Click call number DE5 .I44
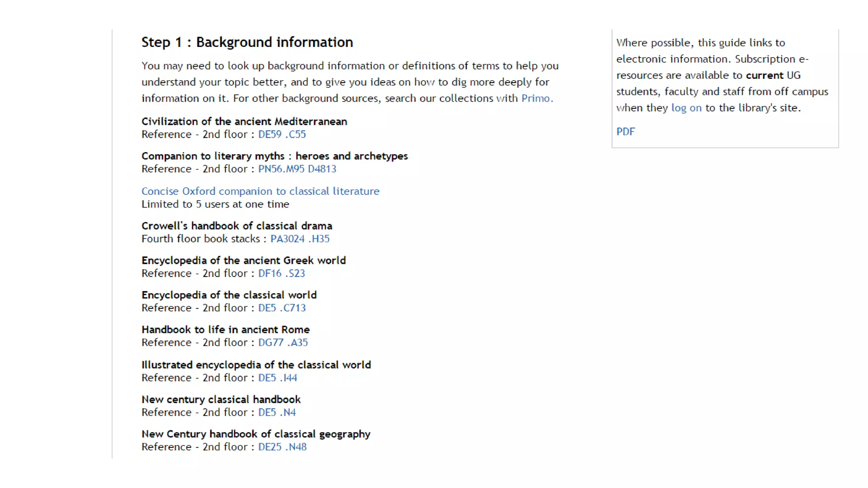Image resolution: width=868 pixels, height=488 pixels. pos(278,378)
